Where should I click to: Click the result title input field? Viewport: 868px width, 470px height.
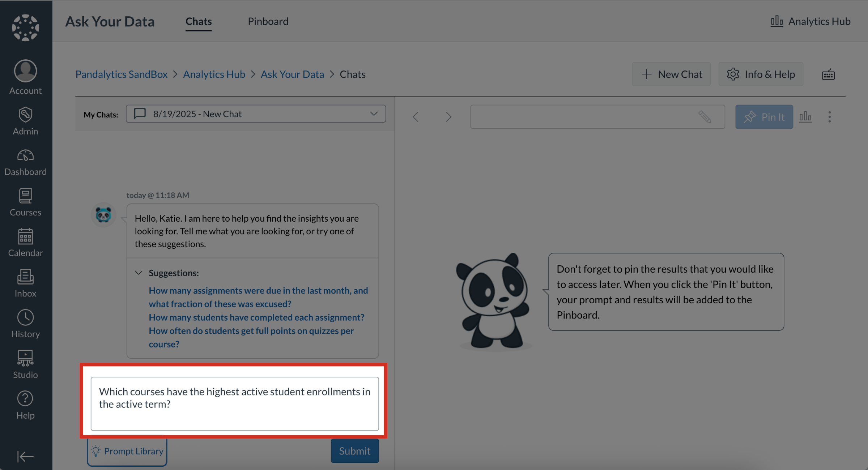click(x=597, y=117)
